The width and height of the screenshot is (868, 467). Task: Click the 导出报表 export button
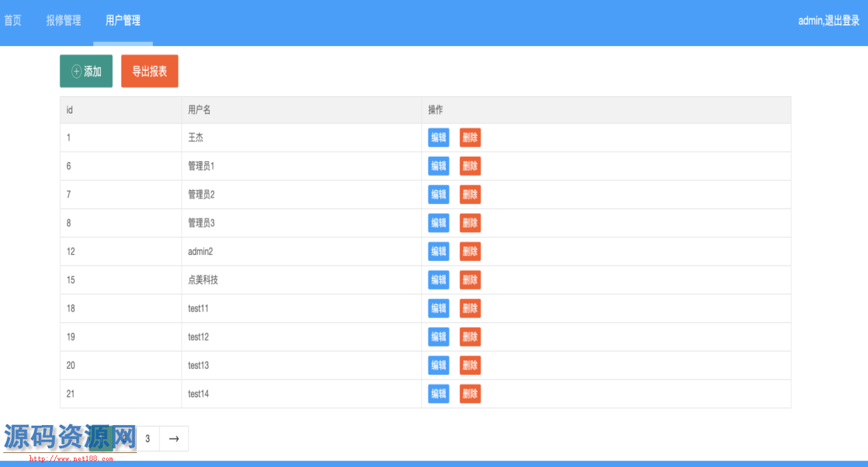click(x=150, y=71)
